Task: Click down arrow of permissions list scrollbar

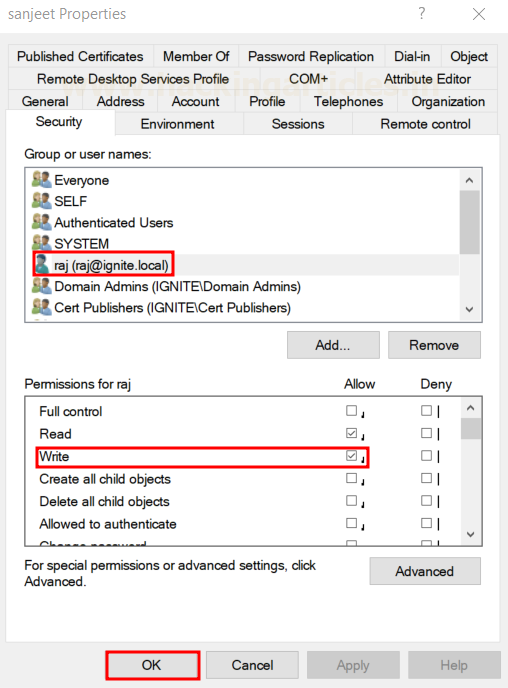Action: (x=471, y=534)
